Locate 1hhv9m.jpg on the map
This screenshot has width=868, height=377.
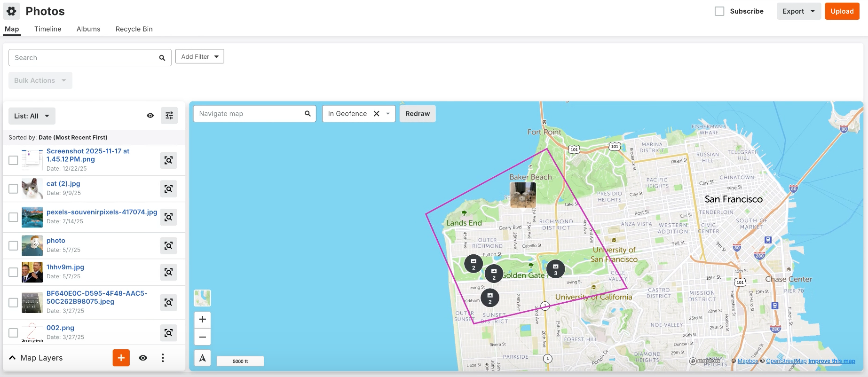click(x=168, y=272)
